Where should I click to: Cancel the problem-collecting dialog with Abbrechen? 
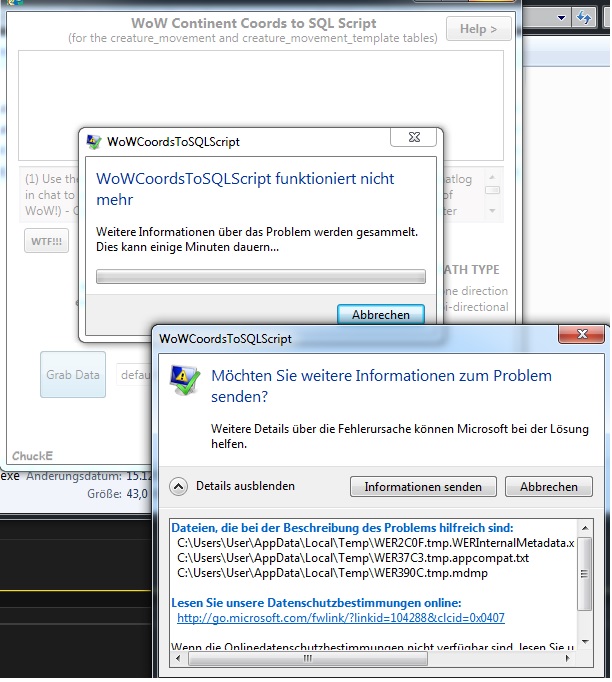[x=381, y=314]
